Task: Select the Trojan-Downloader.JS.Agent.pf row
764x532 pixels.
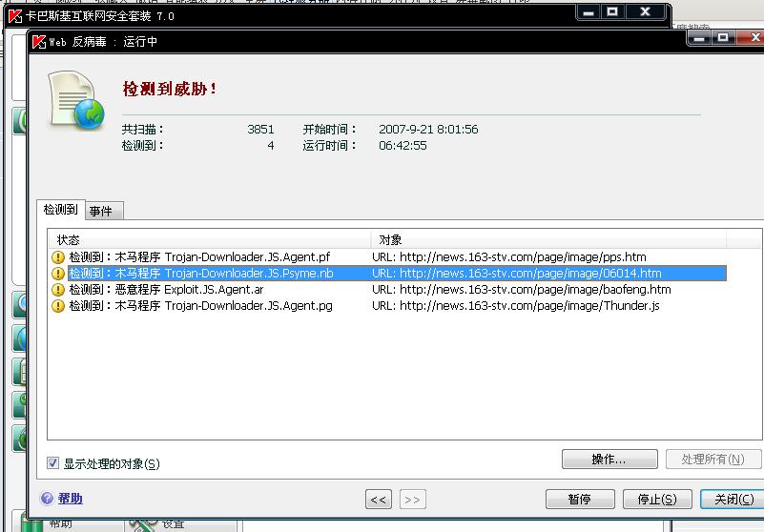Action: pyautogui.click(x=387, y=256)
